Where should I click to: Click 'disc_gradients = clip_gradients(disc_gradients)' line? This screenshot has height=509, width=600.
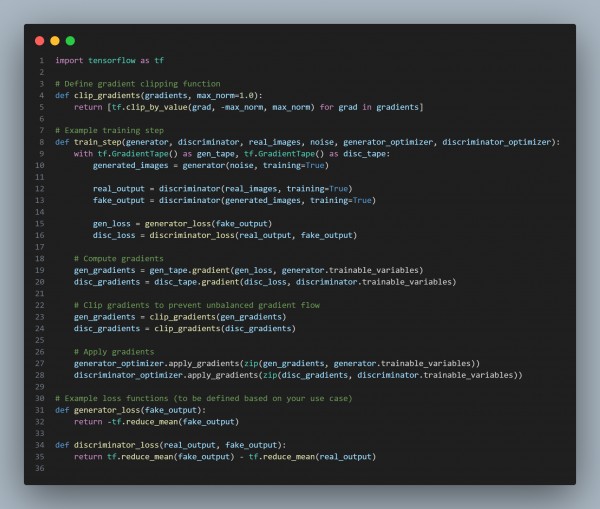pos(184,328)
